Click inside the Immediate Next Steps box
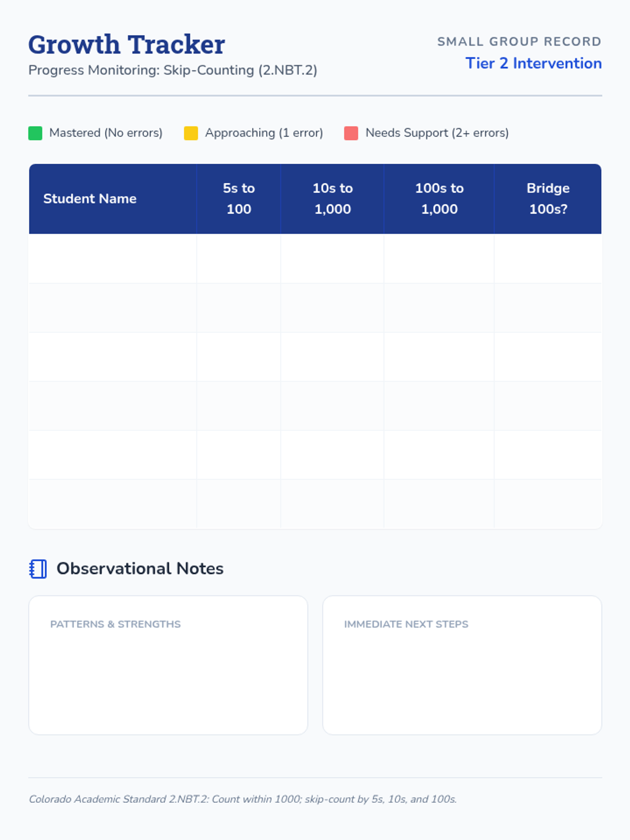 (462, 677)
